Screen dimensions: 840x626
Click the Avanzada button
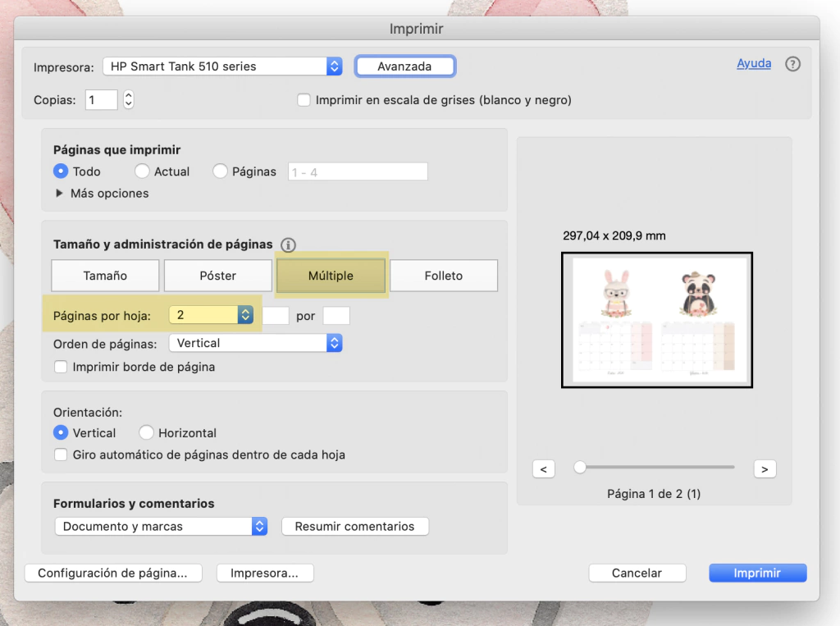point(404,66)
